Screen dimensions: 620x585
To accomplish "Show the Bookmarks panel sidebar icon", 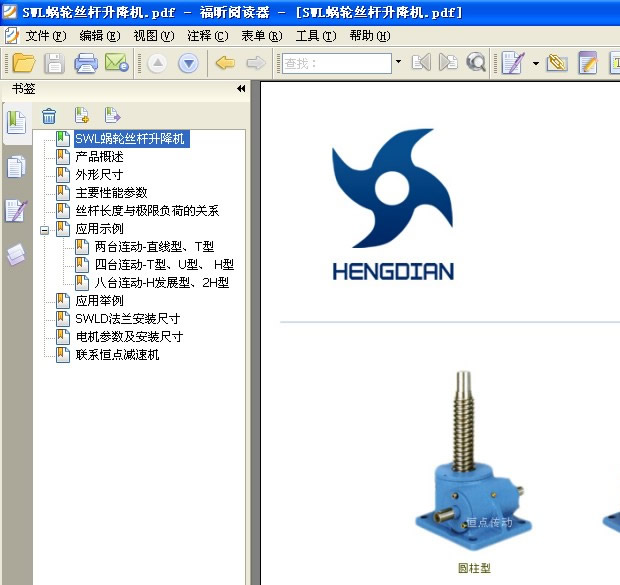I will click(x=16, y=122).
